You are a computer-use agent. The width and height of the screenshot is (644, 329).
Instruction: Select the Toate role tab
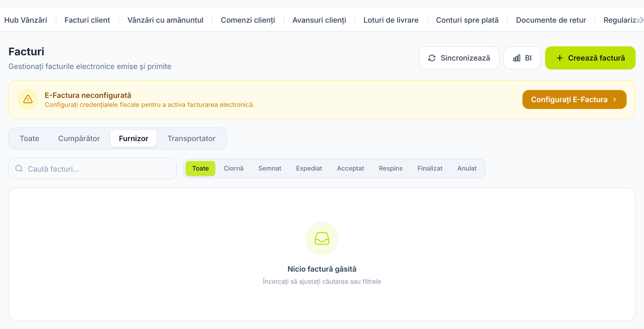point(29,138)
